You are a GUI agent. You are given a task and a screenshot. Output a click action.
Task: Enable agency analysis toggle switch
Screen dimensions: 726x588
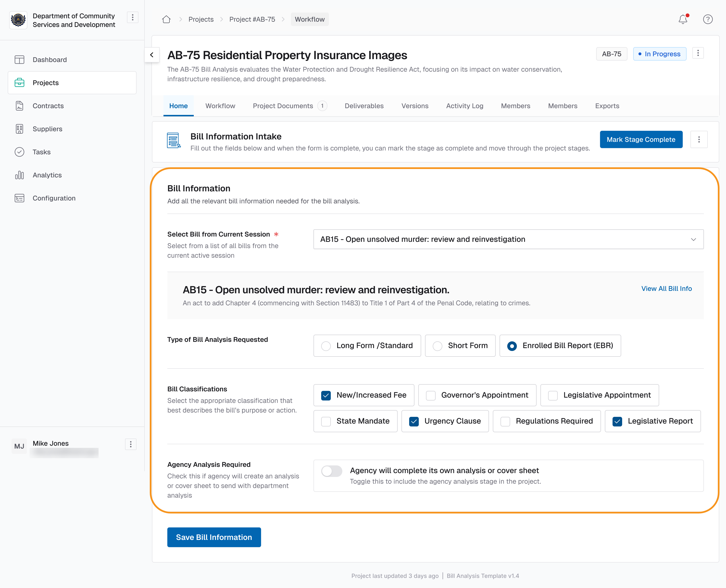coord(332,471)
